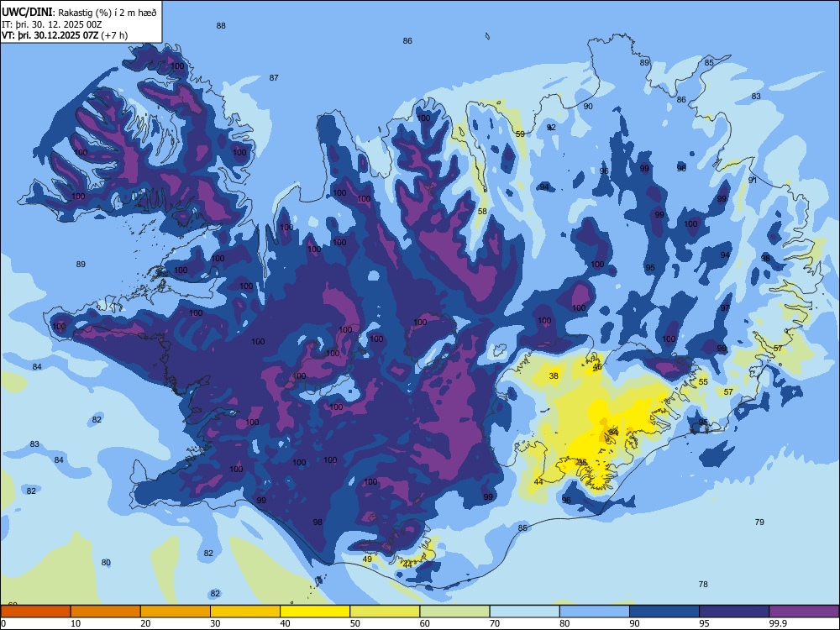Click the bright yellow 40–50 legend swatch

(315, 612)
